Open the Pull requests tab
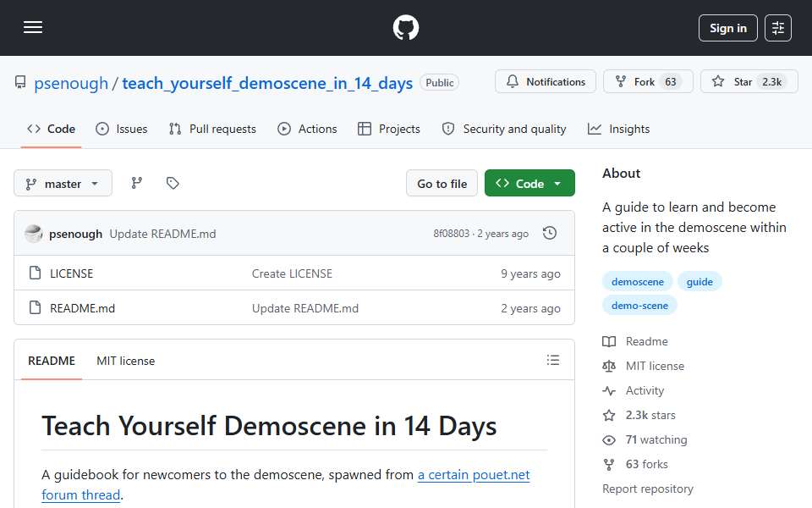The image size is (812, 508). coord(212,129)
